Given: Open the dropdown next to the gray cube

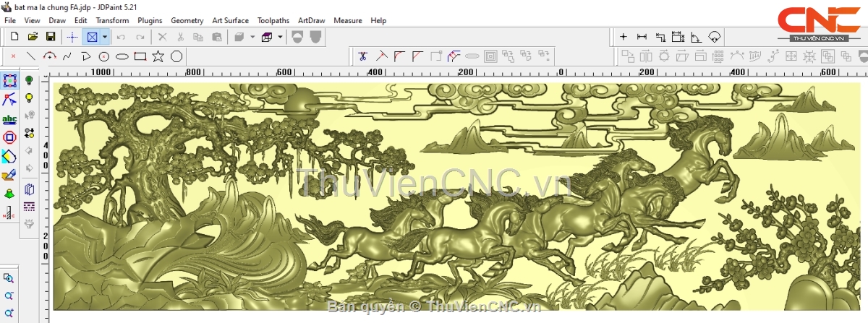Looking at the screenshot, I should coord(252,36).
